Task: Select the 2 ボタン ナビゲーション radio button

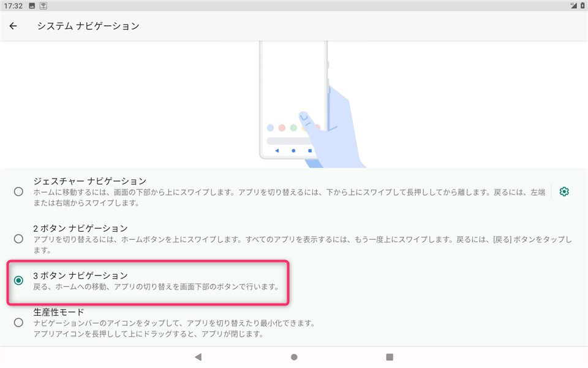Action: (x=18, y=239)
